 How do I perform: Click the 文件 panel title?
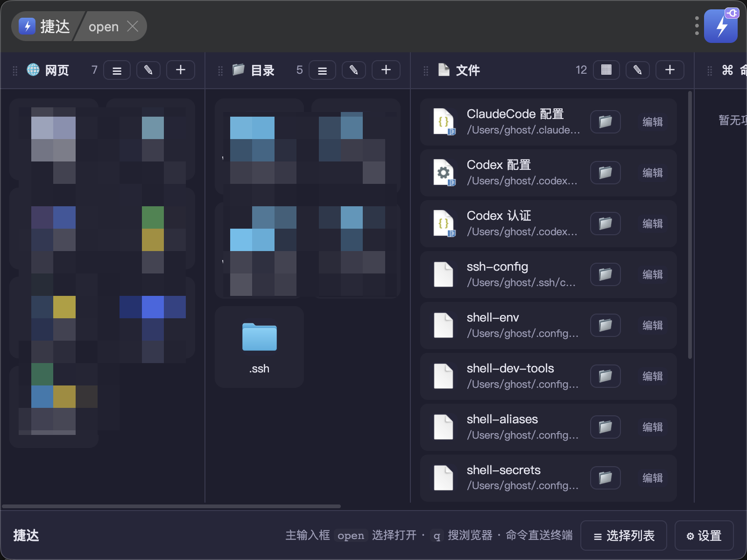tap(468, 70)
